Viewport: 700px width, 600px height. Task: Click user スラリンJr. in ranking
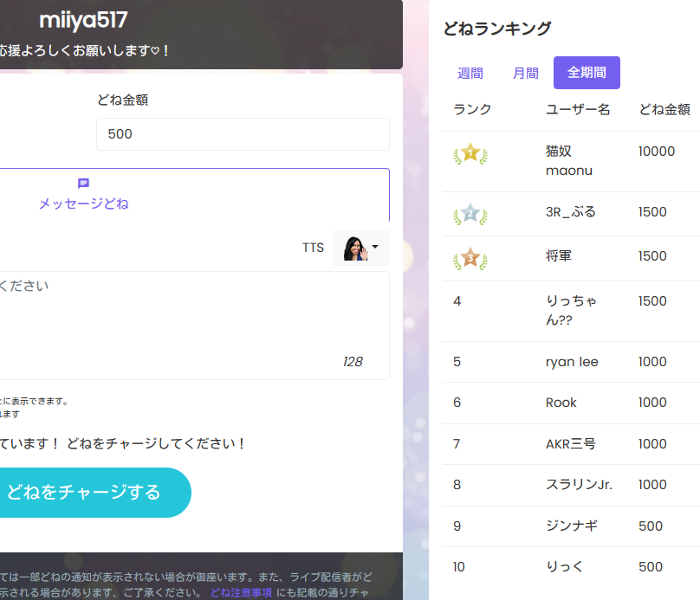pos(579,485)
